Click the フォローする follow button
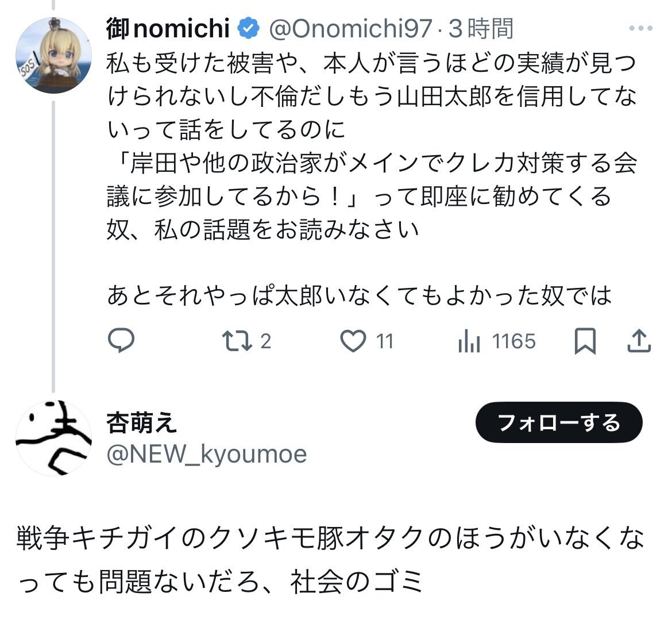This screenshot has width=672, height=639. [559, 422]
